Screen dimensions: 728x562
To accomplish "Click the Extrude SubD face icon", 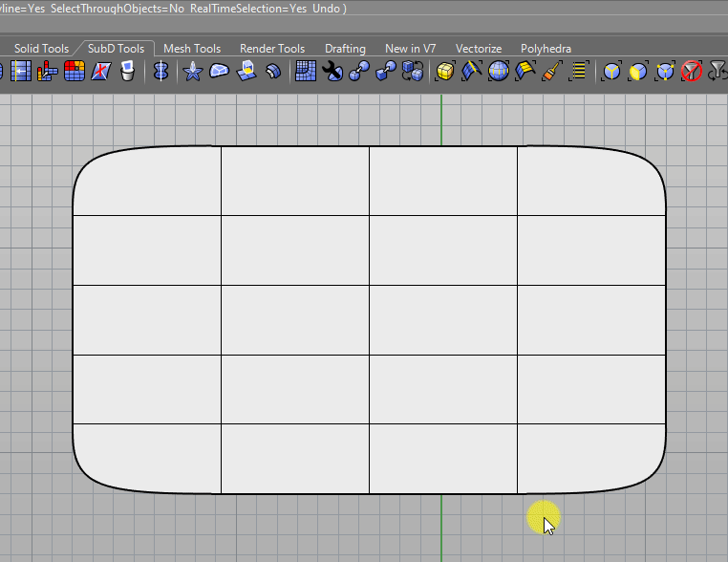I will 246,71.
